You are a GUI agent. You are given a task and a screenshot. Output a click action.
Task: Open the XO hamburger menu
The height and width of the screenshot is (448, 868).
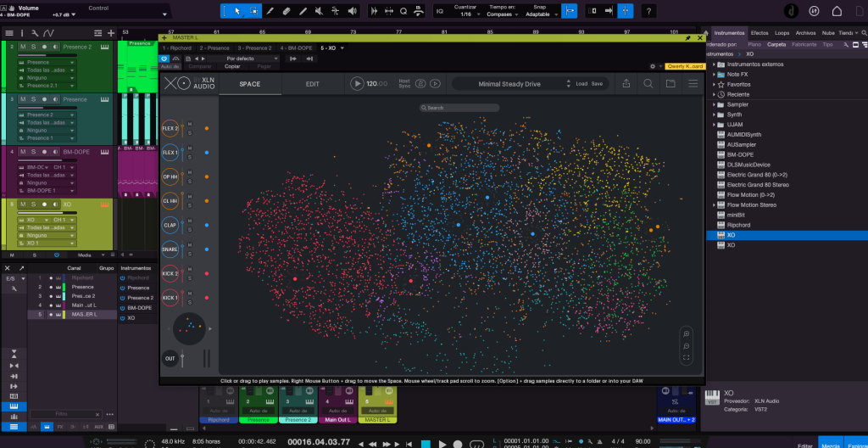[x=693, y=84]
